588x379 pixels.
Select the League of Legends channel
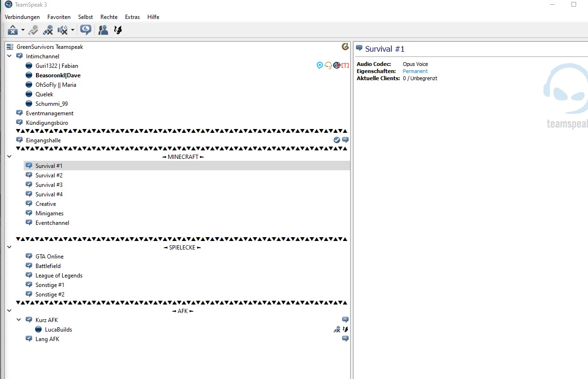59,276
